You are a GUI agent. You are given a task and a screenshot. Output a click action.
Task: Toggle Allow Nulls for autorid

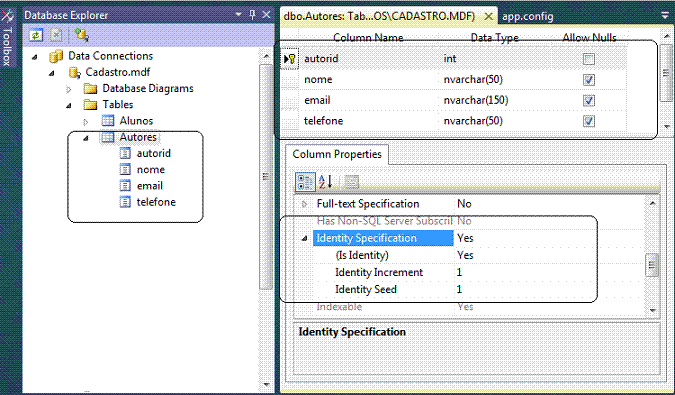(589, 59)
